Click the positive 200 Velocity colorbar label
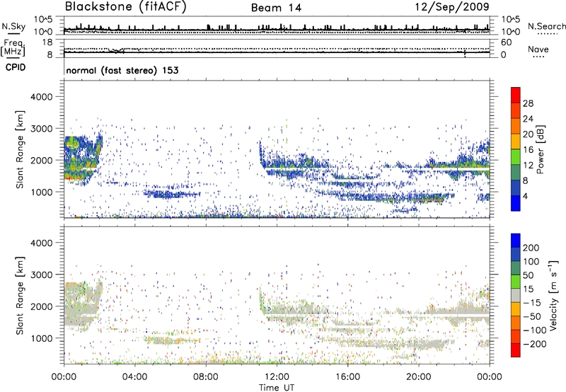 [531, 248]
